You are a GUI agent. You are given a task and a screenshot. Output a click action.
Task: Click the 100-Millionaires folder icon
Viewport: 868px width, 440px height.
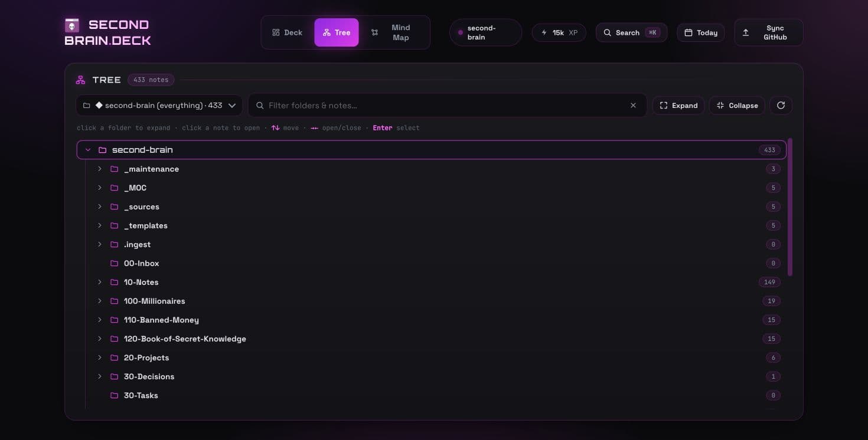[x=115, y=301]
